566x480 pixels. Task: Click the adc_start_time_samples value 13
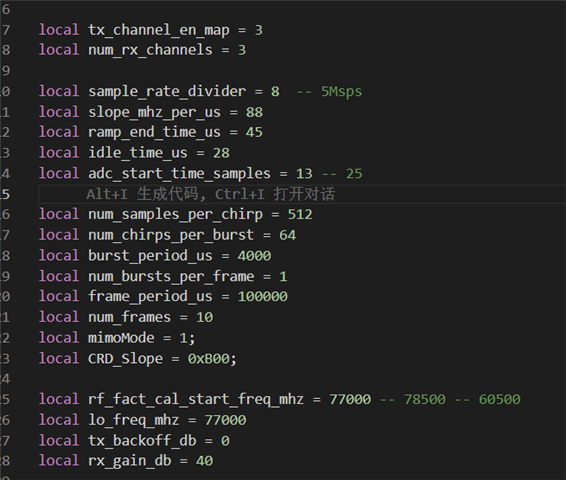[x=304, y=174]
